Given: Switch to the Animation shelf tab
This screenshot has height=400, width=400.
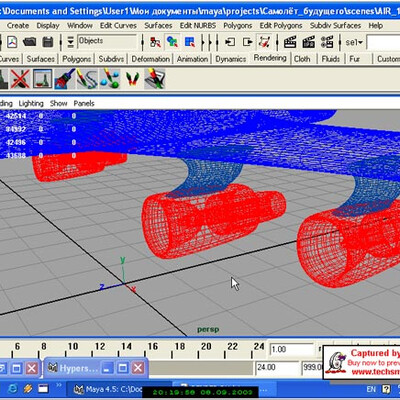Looking at the screenshot, I should 192,59.
